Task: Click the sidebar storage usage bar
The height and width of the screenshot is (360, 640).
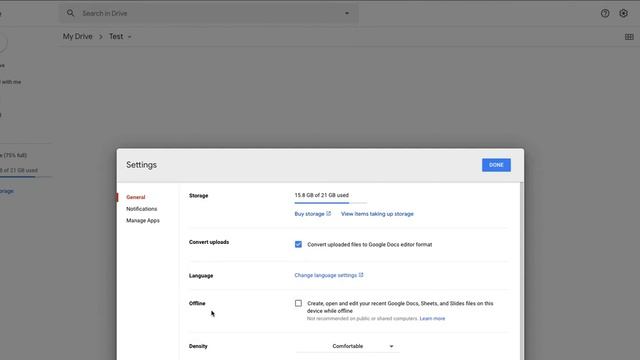Action: point(25,177)
